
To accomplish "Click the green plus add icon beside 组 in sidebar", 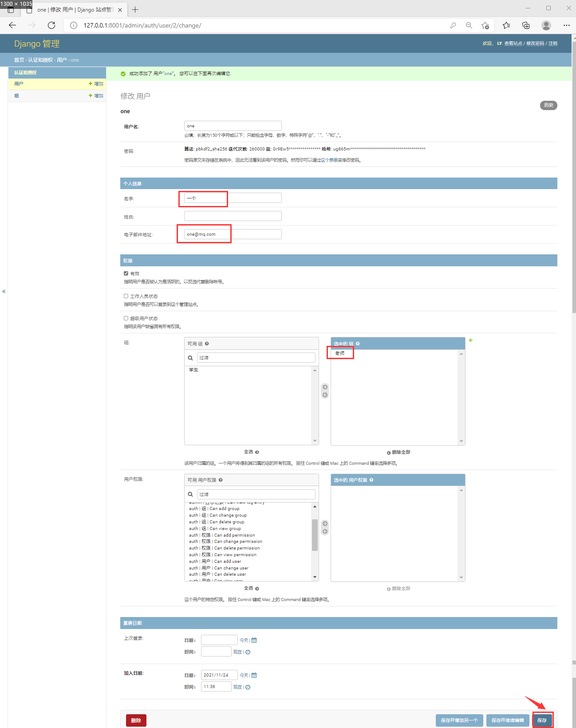I will (91, 95).
